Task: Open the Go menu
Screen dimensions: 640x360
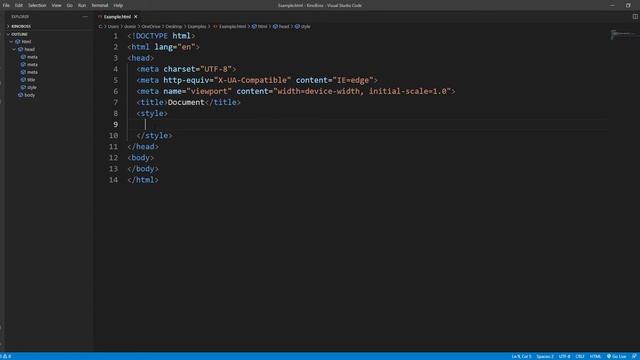Action: click(70, 5)
